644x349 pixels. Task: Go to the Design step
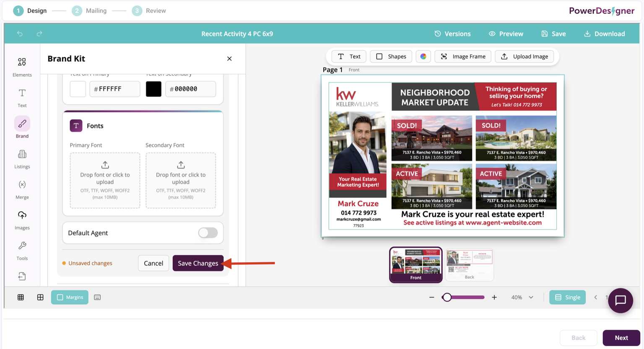(30, 10)
